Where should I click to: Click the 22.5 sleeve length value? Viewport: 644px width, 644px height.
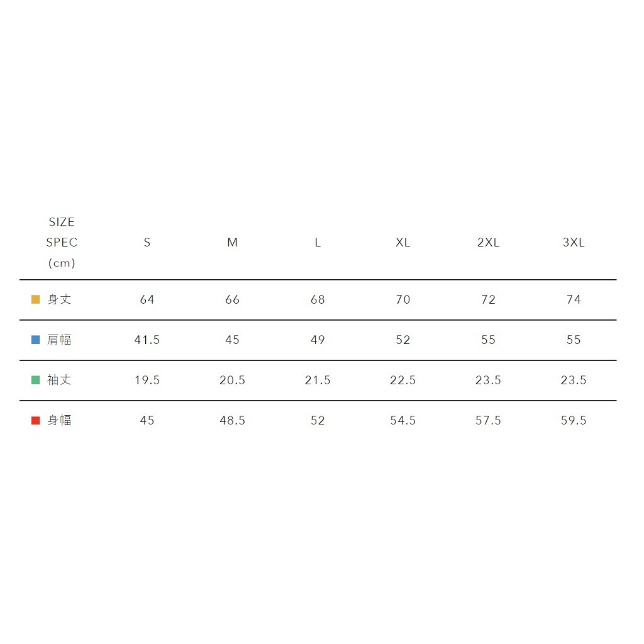[x=403, y=380]
